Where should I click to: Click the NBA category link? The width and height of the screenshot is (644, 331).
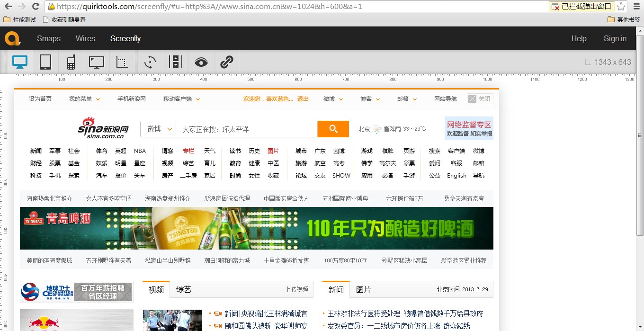(140, 151)
